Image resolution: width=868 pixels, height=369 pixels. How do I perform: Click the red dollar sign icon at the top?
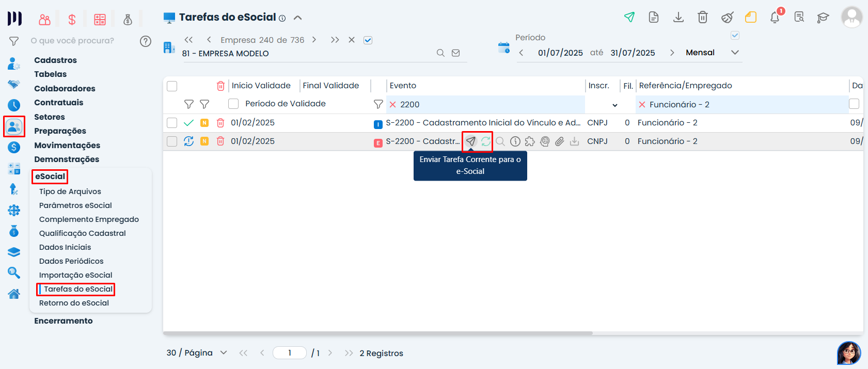tap(72, 20)
